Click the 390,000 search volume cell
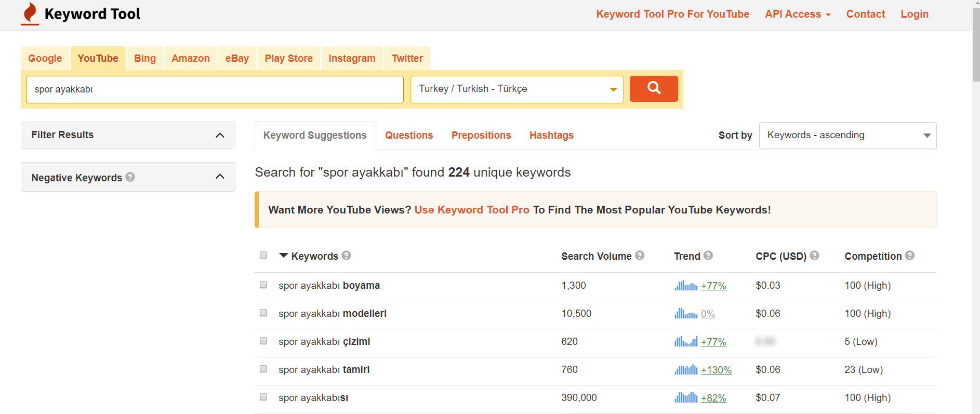 pos(579,397)
